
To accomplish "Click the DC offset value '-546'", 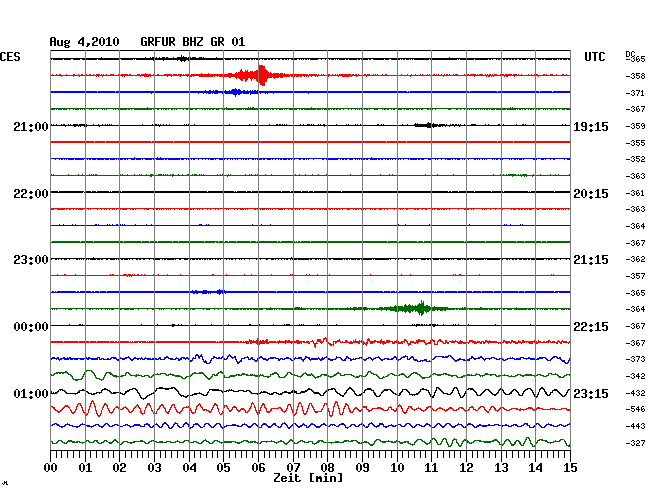I will click(635, 409).
